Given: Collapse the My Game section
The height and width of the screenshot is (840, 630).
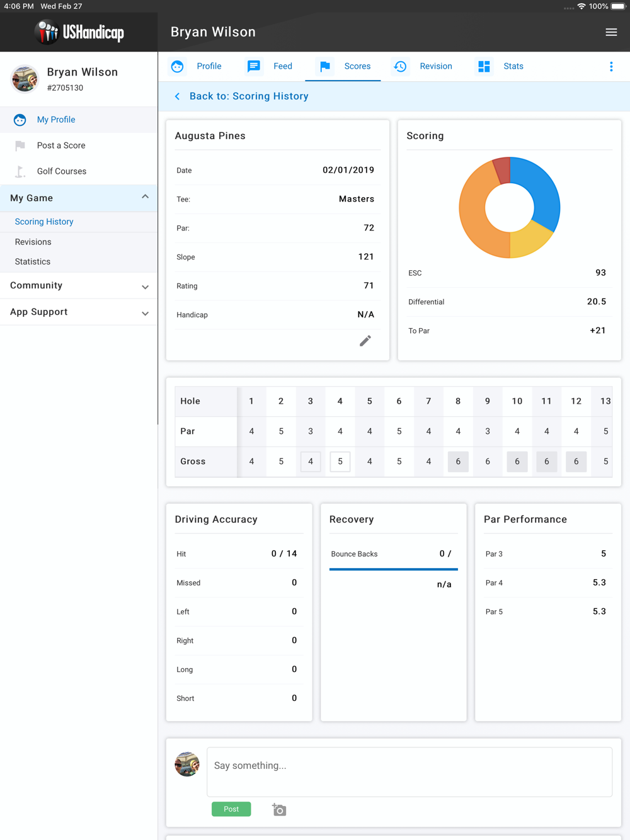Looking at the screenshot, I should coord(145,197).
